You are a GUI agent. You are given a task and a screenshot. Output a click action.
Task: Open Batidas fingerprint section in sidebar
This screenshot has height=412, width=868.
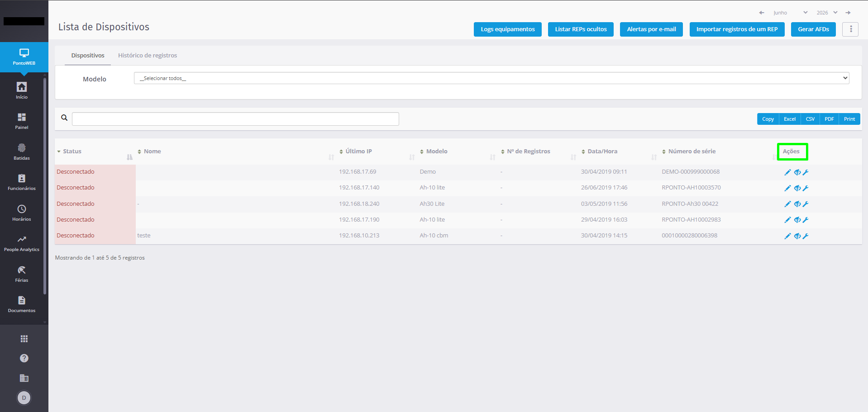(x=22, y=152)
